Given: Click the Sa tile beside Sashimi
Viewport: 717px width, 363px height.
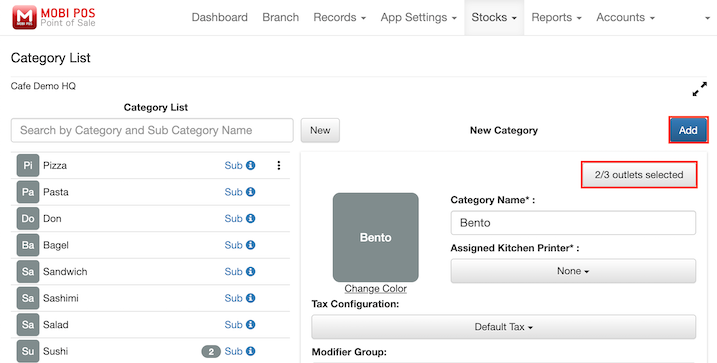Looking at the screenshot, I should tap(28, 298).
